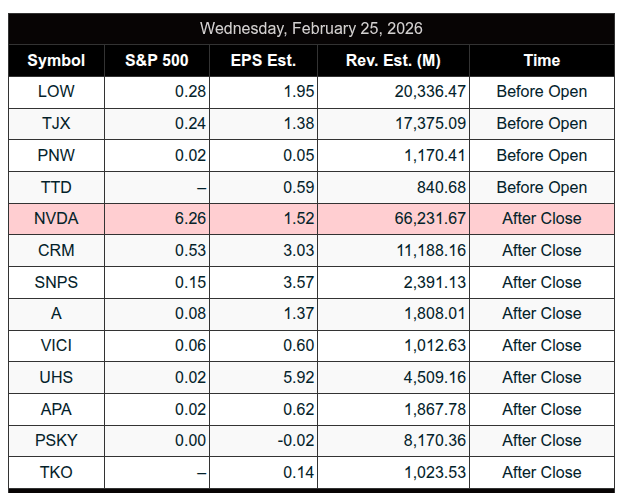The width and height of the screenshot is (620, 493).
Task: Click the Wednesday, February 25, 2026 date heading
Action: (x=311, y=28)
